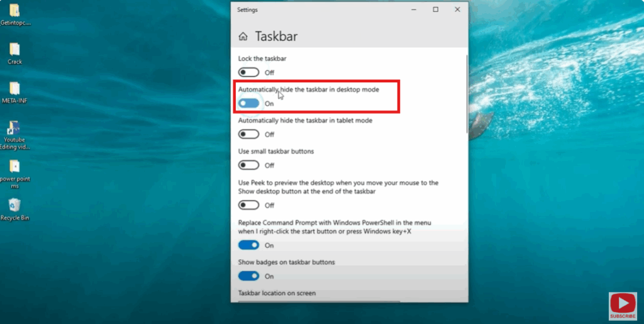Click the YouTube Subscribe icon
Screen dimensions: 644x324
[x=623, y=306]
